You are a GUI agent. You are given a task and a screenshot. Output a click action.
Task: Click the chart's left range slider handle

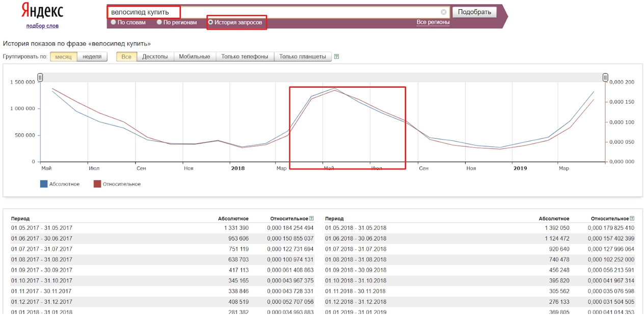coord(40,77)
